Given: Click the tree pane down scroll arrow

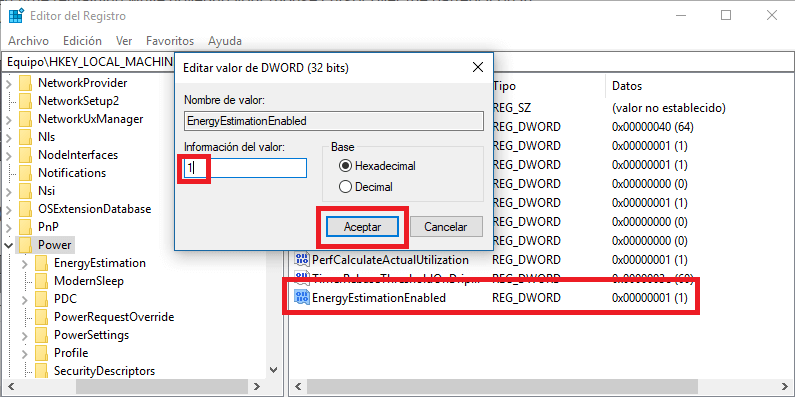Looking at the screenshot, I should (273, 371).
